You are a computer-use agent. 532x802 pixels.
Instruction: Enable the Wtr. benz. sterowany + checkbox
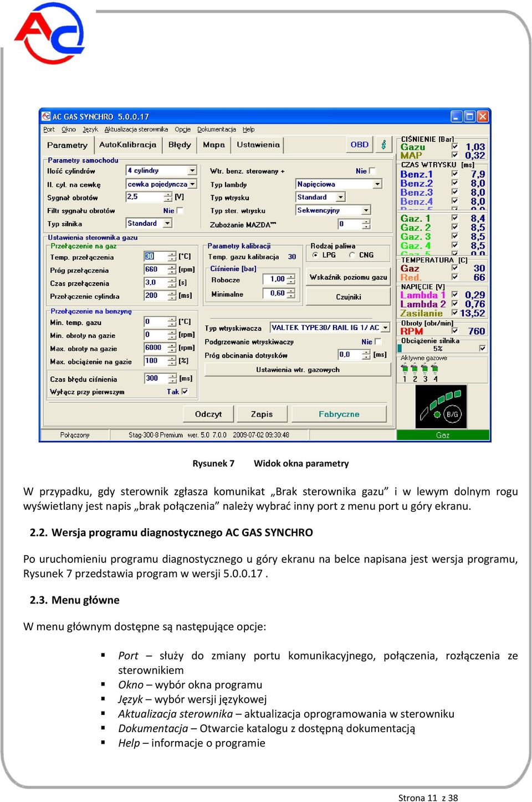tap(372, 171)
